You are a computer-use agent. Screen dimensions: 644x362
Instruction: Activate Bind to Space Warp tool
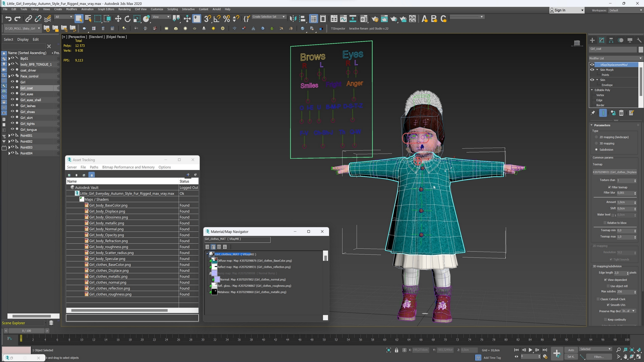pos(48,19)
